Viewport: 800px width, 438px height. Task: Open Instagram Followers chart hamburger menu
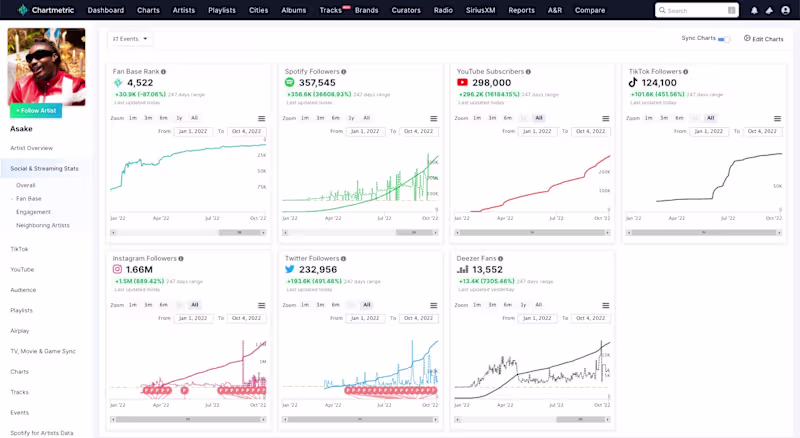261,305
